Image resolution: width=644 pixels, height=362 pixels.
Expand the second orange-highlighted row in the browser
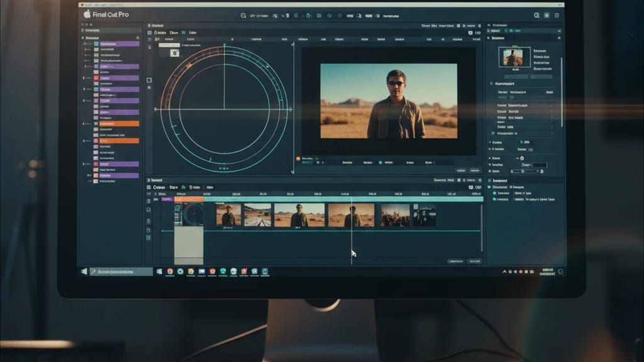(84, 141)
